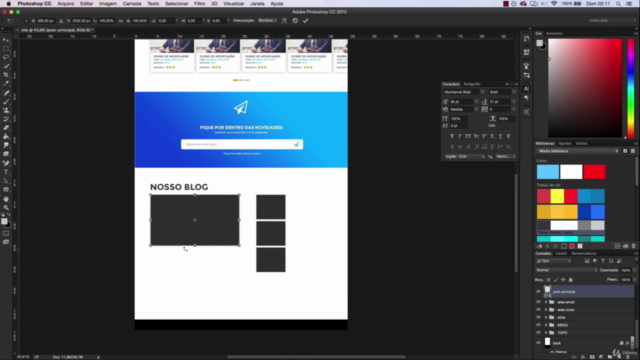Click the rainbow hue slider strip
Viewport: 640px width, 360px height.
pos(631,88)
